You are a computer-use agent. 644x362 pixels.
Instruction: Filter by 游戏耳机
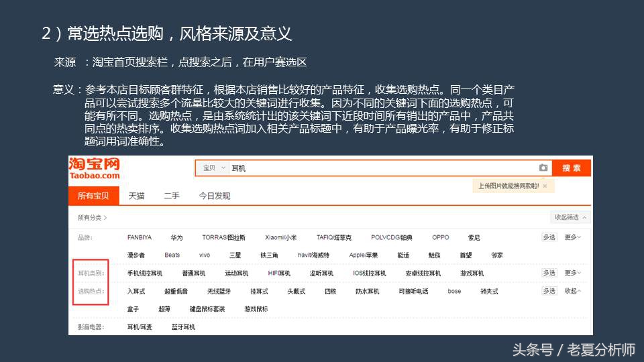[x=472, y=274]
